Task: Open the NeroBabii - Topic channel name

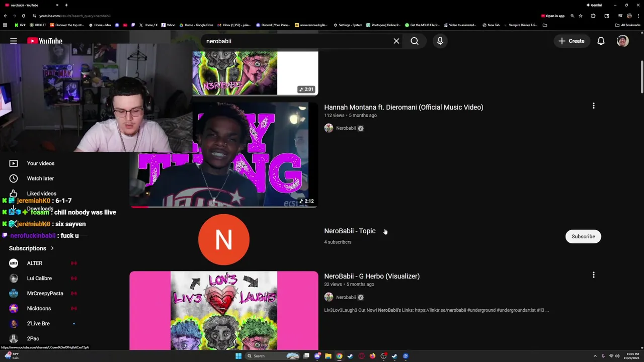Action: tap(350, 231)
